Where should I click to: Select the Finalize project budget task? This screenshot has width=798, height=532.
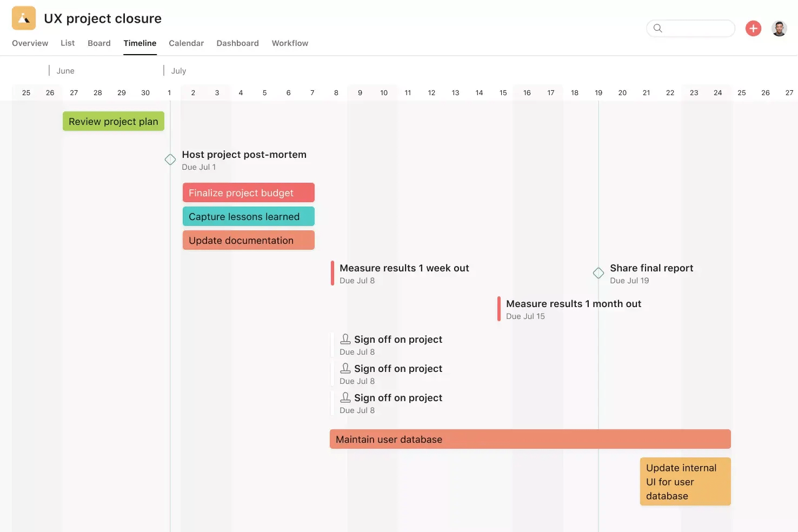pos(248,192)
